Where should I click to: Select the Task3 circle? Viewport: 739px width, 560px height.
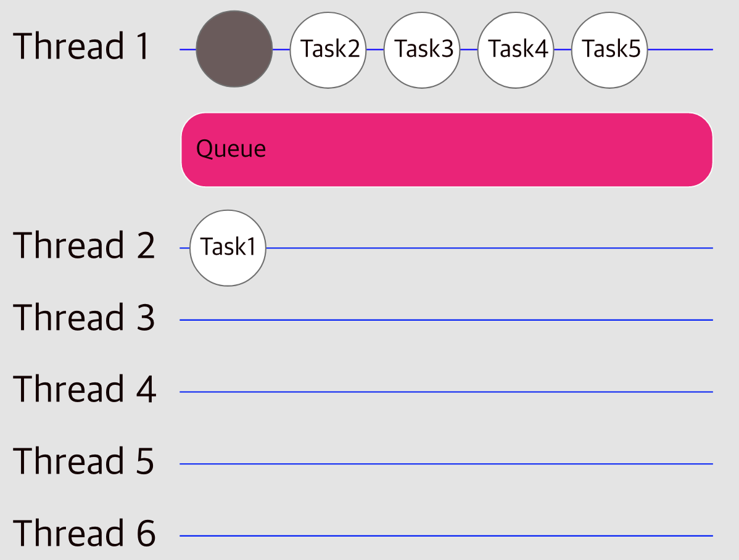pos(422,50)
